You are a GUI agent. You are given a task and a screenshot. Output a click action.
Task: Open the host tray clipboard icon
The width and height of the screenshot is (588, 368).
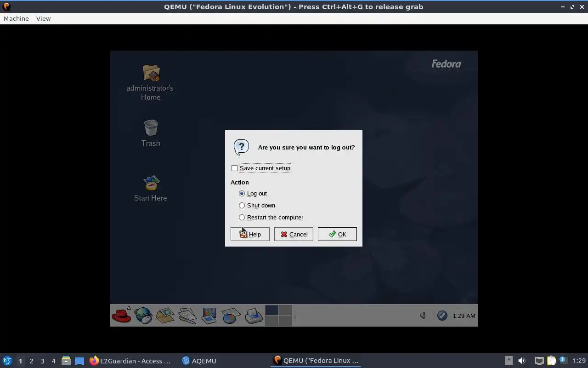[551, 361]
